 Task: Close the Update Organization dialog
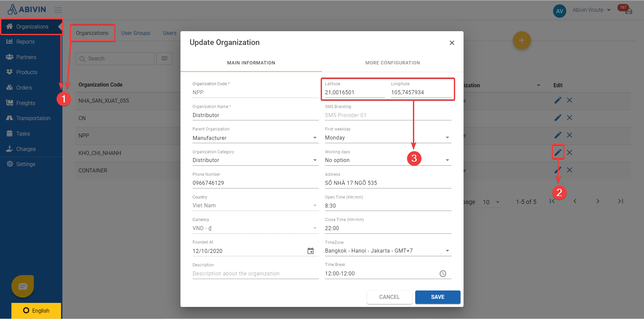(x=452, y=43)
